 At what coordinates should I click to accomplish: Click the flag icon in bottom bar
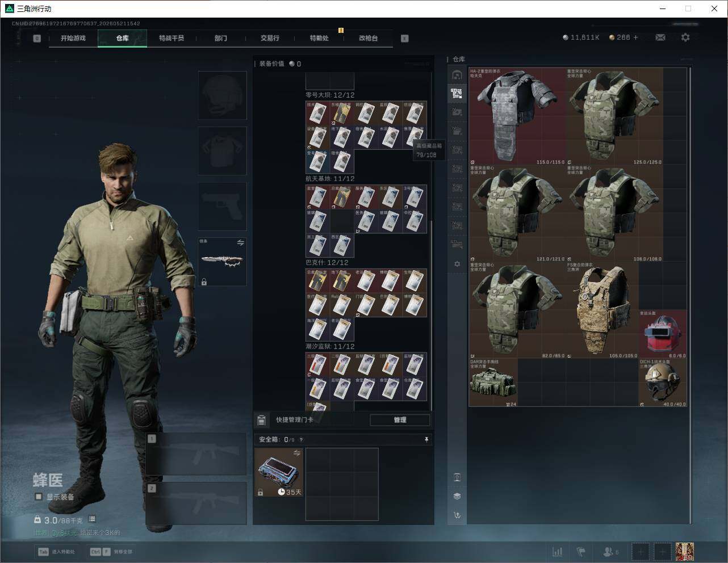(x=581, y=552)
